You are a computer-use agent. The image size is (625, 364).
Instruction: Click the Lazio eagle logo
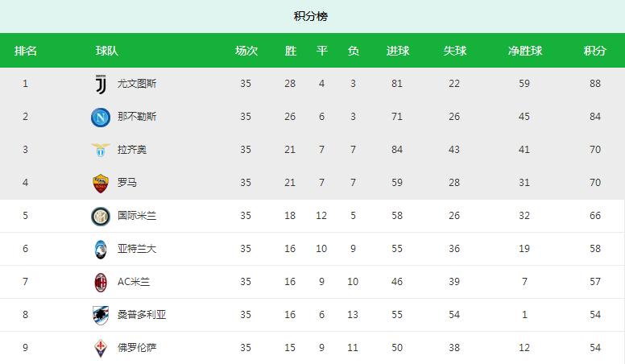[x=101, y=150]
